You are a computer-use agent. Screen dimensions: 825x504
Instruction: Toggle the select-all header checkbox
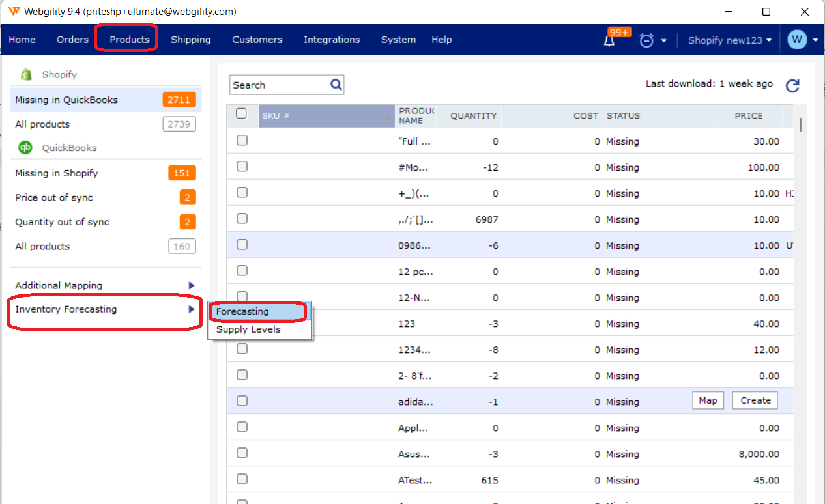pos(242,113)
